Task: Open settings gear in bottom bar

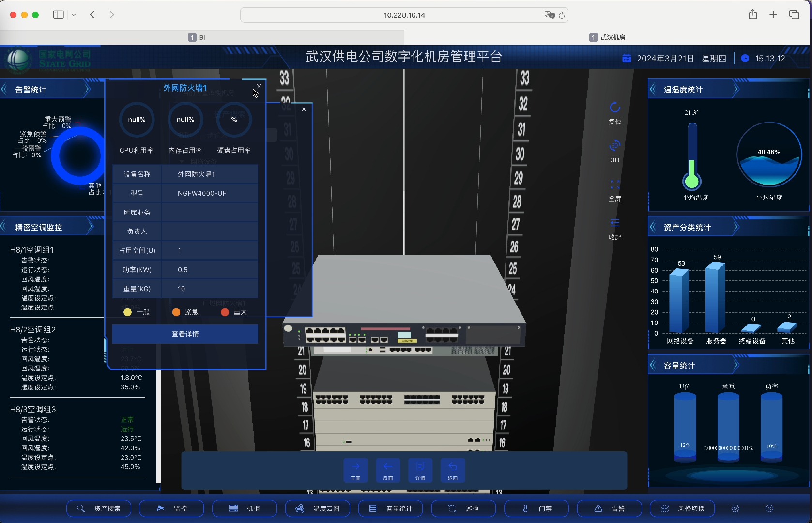Action: (735, 508)
